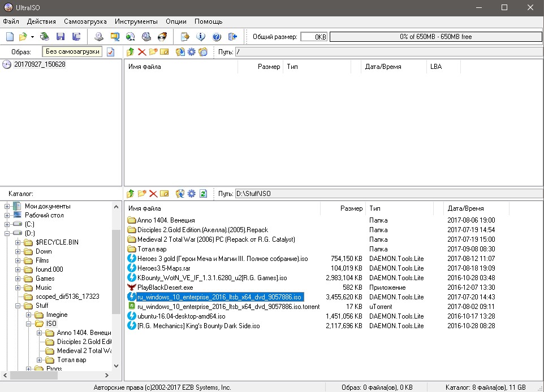This screenshot has height=392, width=544.
Task: Click Up icon in image toolbar
Action: tap(131, 52)
